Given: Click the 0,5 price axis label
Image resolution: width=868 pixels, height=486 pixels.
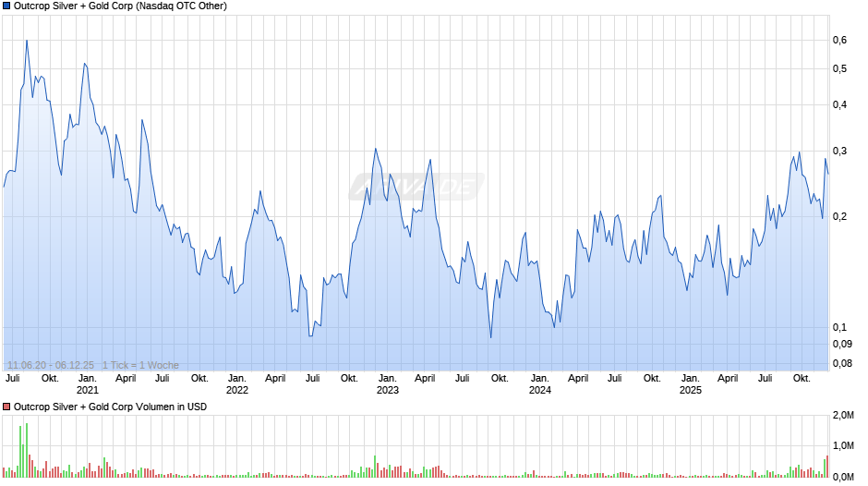Looking at the screenshot, I should point(839,68).
